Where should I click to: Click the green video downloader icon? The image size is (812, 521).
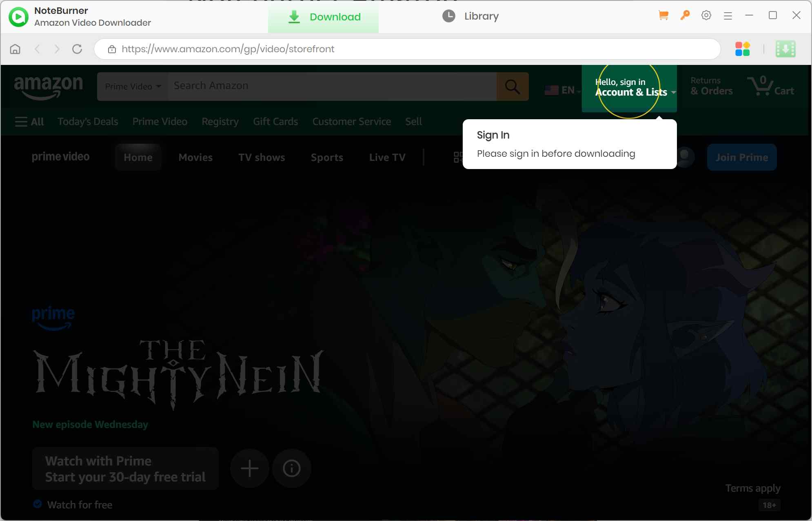pyautogui.click(x=785, y=49)
